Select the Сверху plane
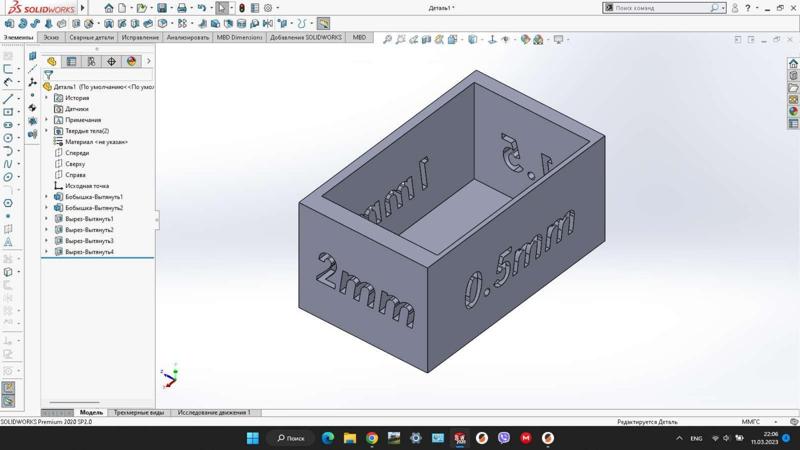Image resolution: width=800 pixels, height=450 pixels. (x=75, y=164)
